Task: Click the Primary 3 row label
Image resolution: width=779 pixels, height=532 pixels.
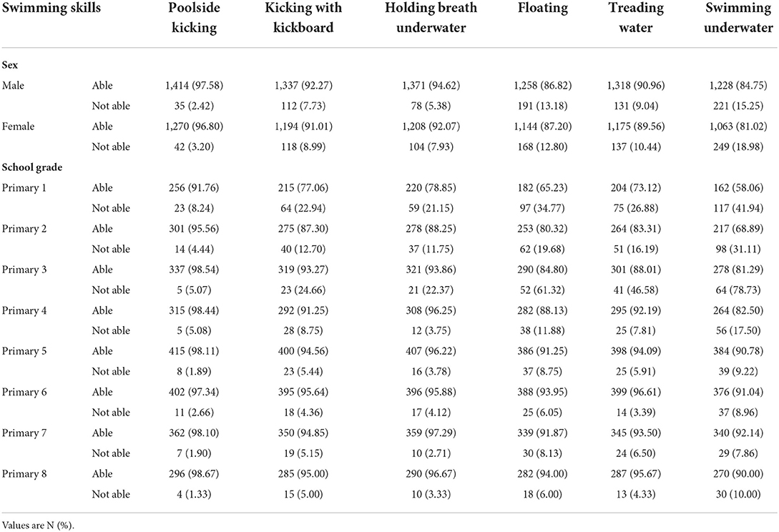Action: [x=24, y=270]
